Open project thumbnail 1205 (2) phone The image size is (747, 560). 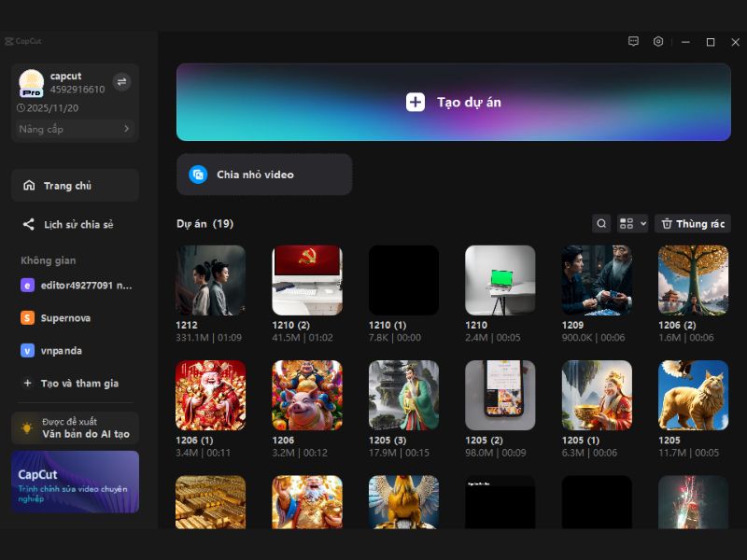point(500,395)
